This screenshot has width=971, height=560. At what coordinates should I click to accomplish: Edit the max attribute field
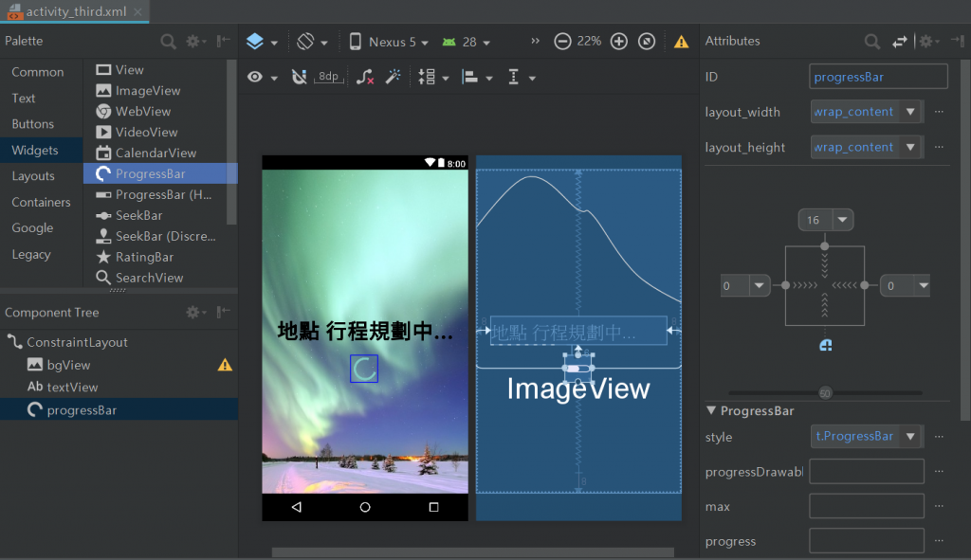coord(867,506)
